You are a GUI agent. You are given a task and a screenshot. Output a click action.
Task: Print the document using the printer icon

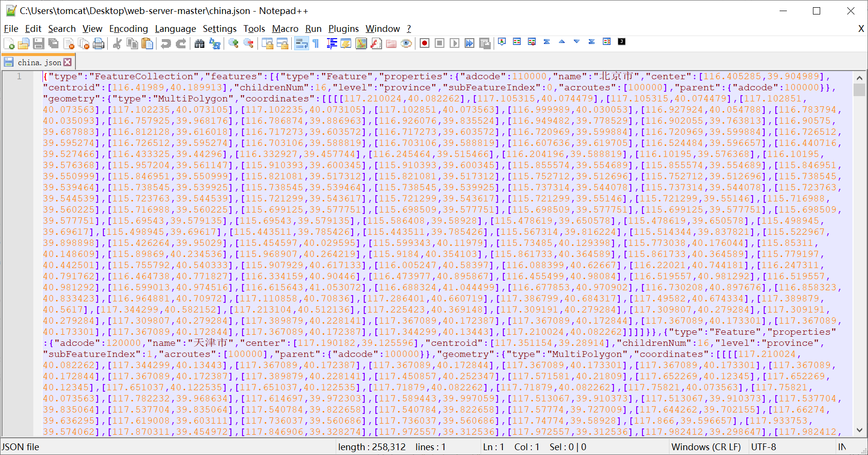(99, 44)
